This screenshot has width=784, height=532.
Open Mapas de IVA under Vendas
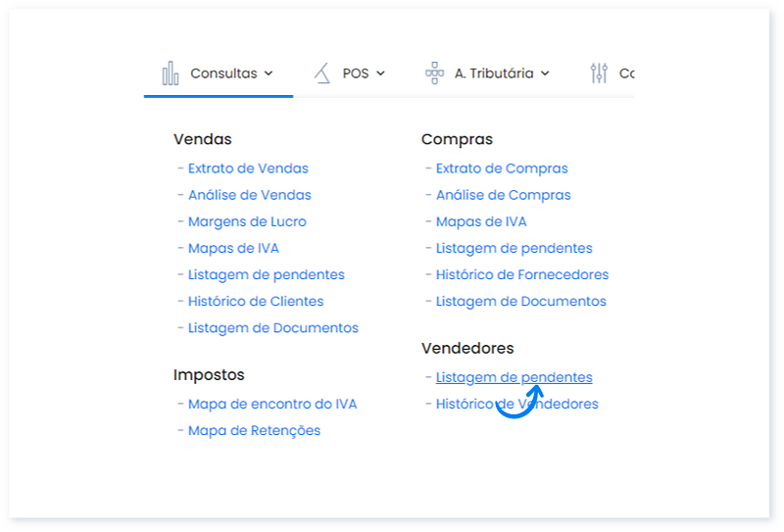[233, 248]
